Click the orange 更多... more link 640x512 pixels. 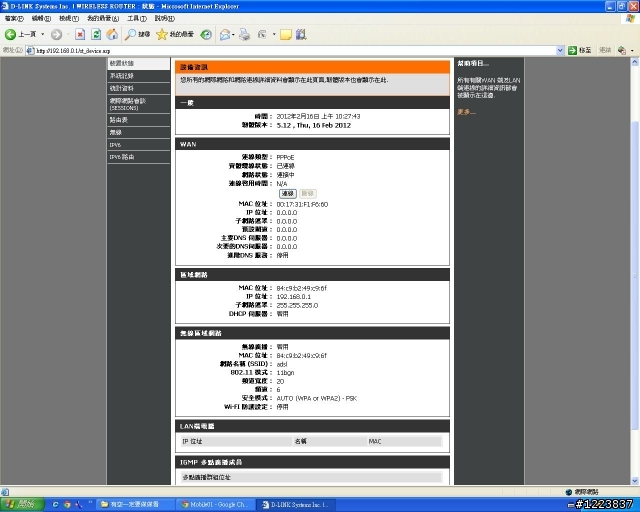466,111
